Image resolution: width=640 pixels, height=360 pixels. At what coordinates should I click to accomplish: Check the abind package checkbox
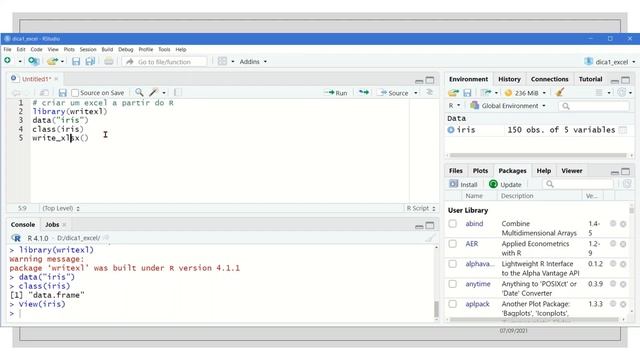(x=452, y=224)
